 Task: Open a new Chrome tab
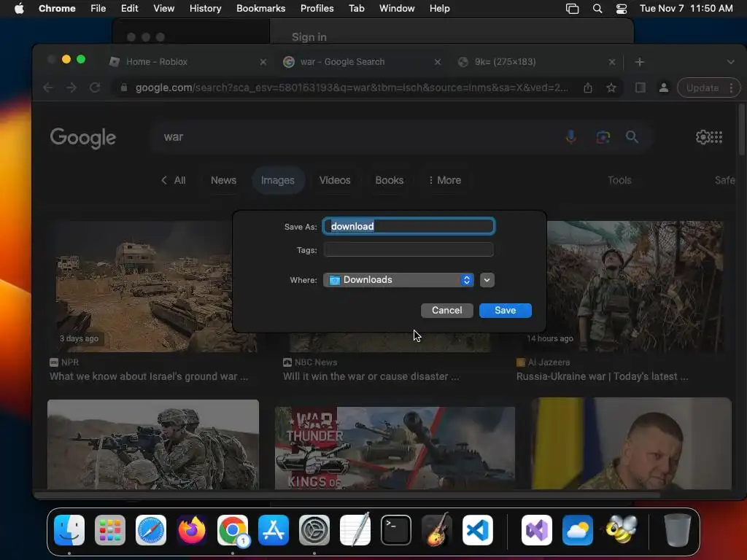639,62
